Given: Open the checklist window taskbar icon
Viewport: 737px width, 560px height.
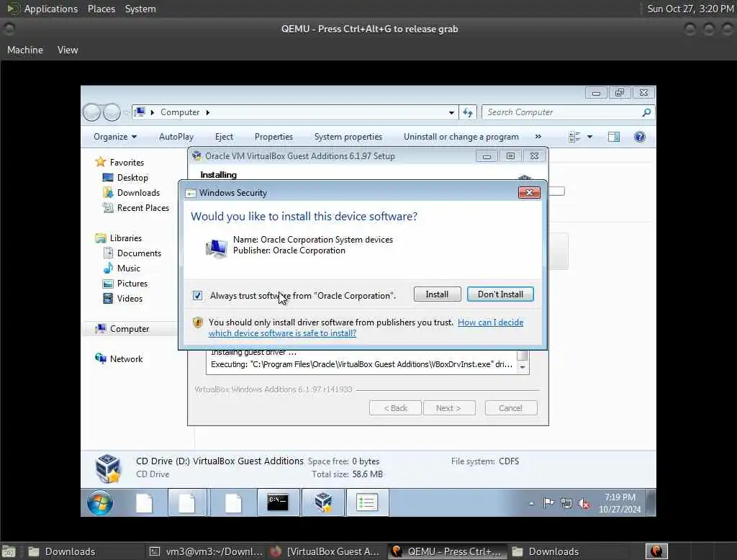Looking at the screenshot, I should [x=366, y=502].
